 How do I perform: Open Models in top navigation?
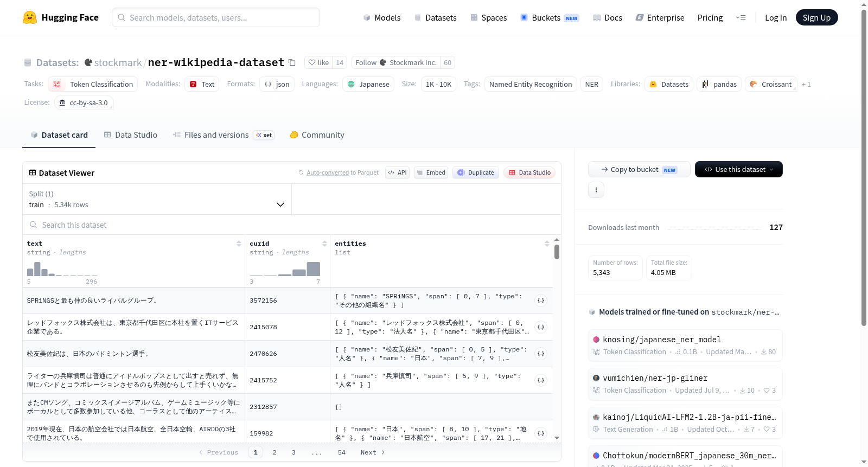[x=382, y=17]
